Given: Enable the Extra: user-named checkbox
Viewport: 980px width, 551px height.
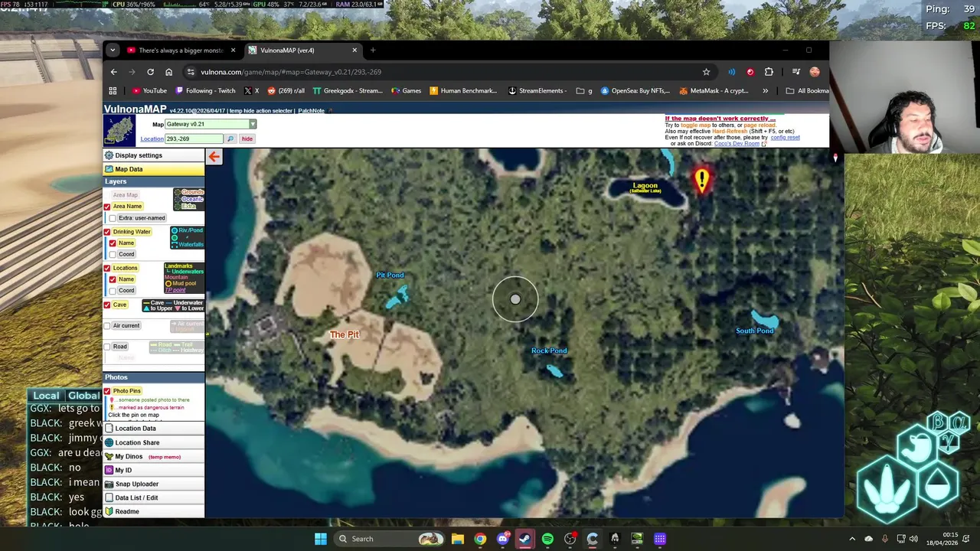Looking at the screenshot, I should pyautogui.click(x=113, y=218).
